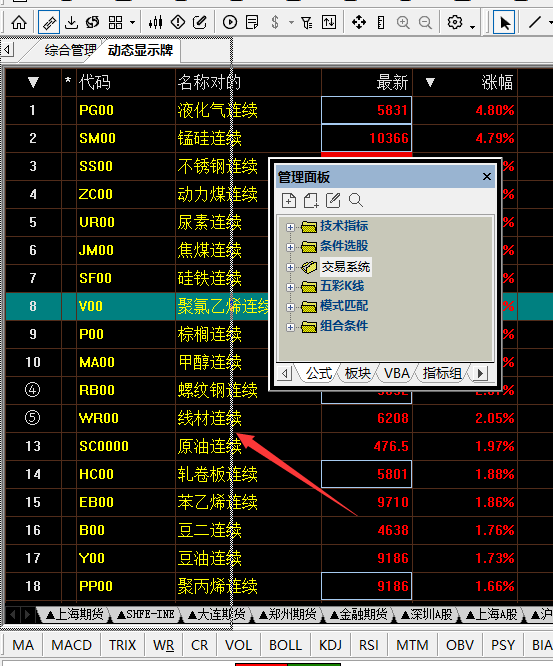Open the four-pane grid layout icon
Image resolution: width=553 pixels, height=666 pixels.
pos(115,23)
